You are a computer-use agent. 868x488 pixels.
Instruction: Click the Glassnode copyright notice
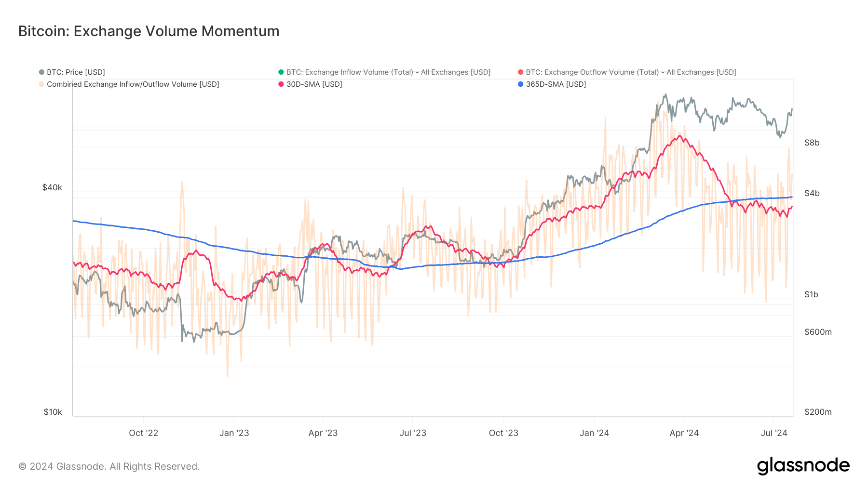point(109,466)
